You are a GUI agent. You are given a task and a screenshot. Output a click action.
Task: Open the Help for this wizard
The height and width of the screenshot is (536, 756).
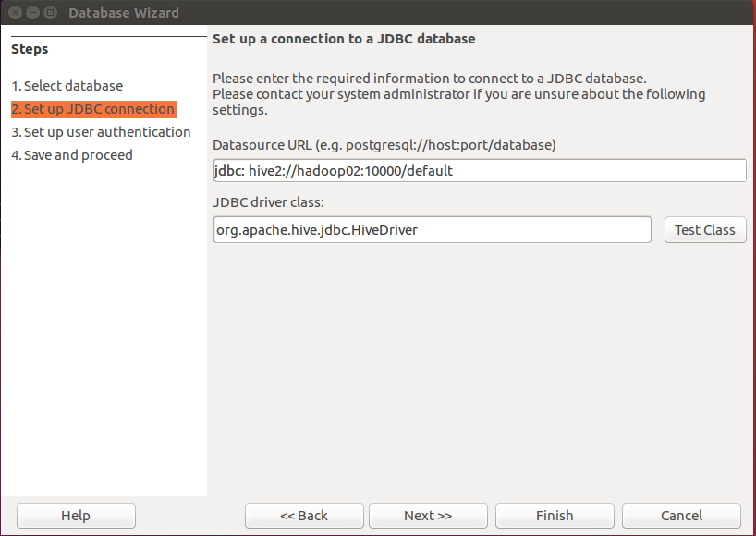pos(76,516)
